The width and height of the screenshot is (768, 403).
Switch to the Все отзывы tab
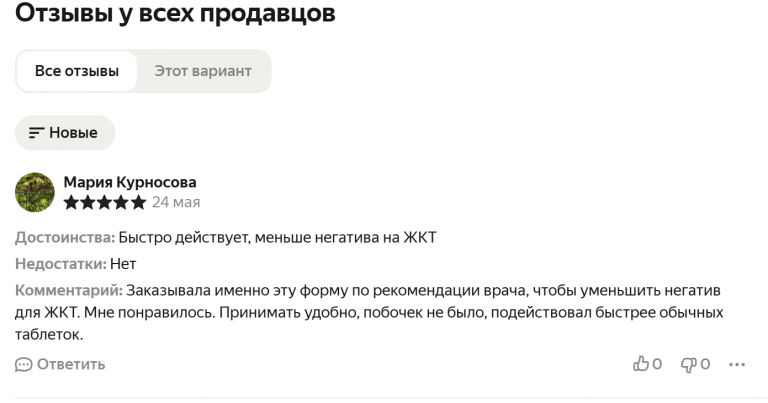(76, 71)
